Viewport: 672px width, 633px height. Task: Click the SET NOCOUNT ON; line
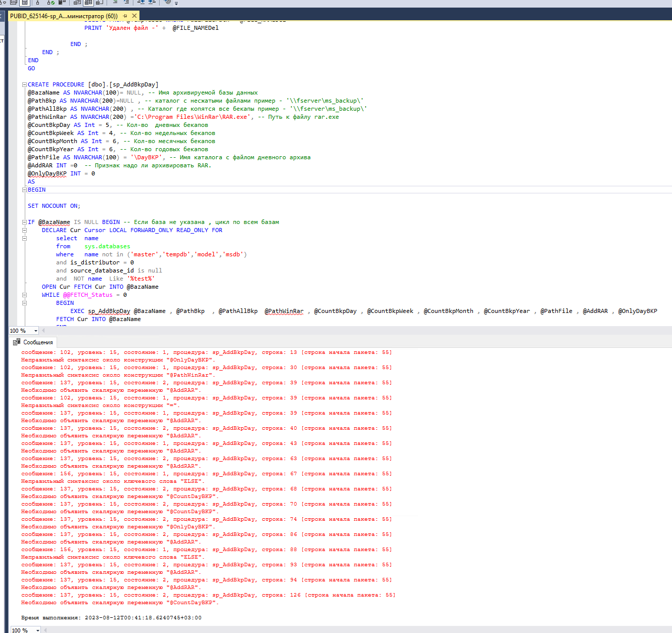(54, 206)
